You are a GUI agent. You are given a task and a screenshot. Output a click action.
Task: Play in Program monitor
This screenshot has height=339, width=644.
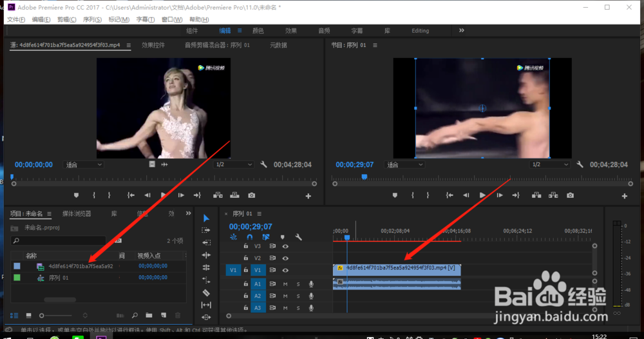tap(482, 195)
